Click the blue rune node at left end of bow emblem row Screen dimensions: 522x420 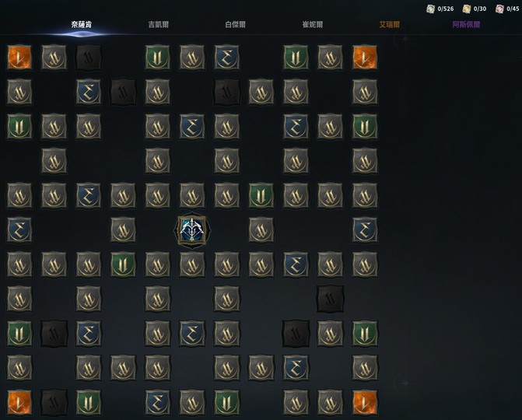click(x=19, y=230)
